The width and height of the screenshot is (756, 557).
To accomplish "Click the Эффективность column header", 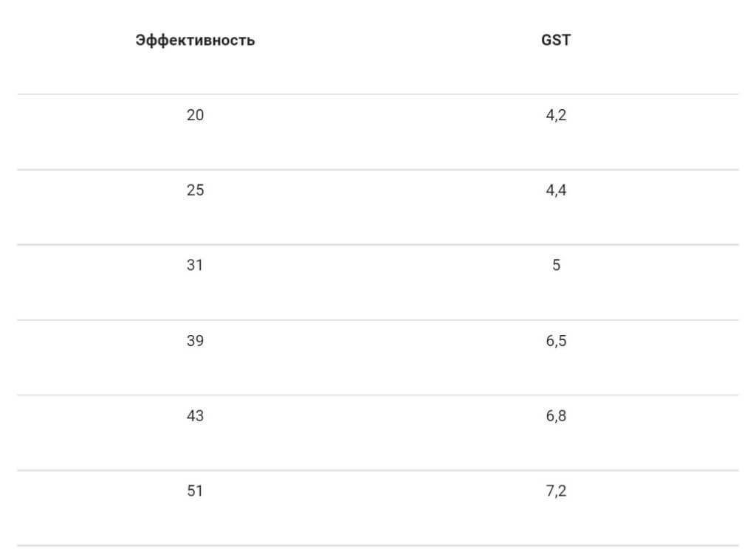I will (195, 41).
